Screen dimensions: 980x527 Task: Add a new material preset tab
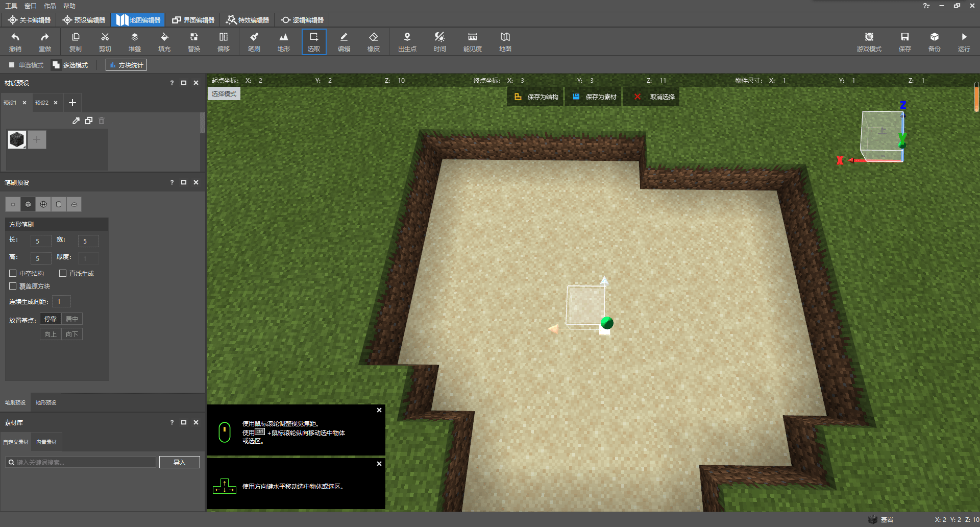pos(72,103)
